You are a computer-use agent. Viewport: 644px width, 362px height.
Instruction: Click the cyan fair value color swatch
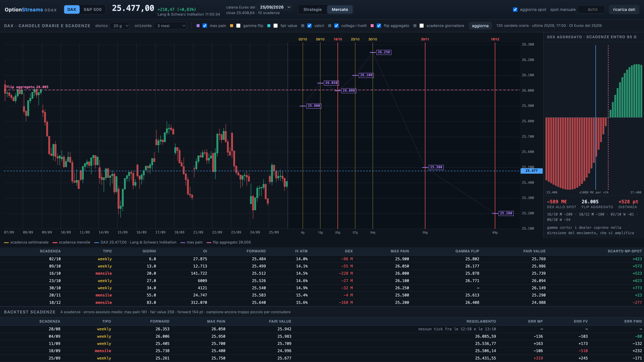[x=269, y=26]
